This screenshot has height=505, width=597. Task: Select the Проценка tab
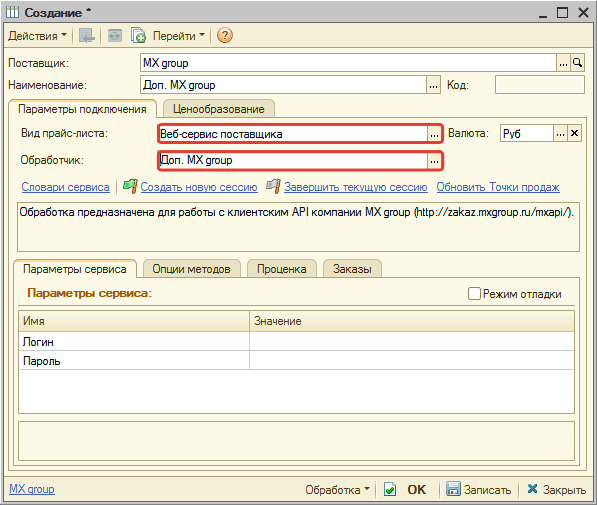click(281, 269)
